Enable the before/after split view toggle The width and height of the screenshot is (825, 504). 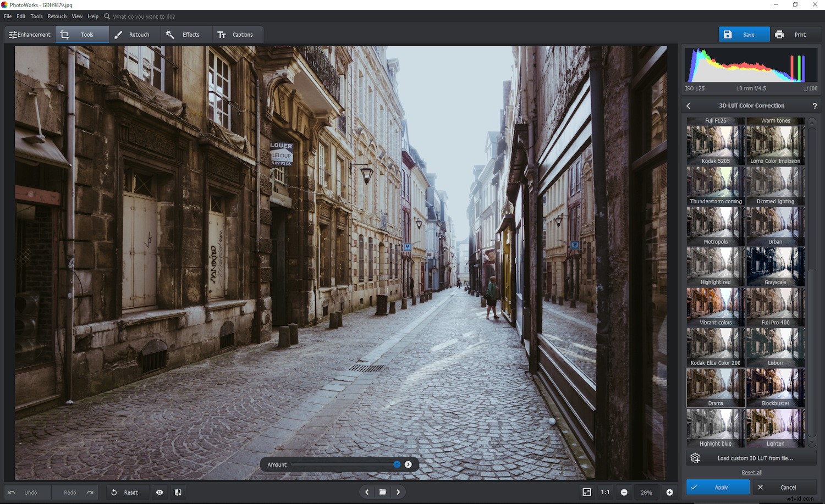click(178, 492)
